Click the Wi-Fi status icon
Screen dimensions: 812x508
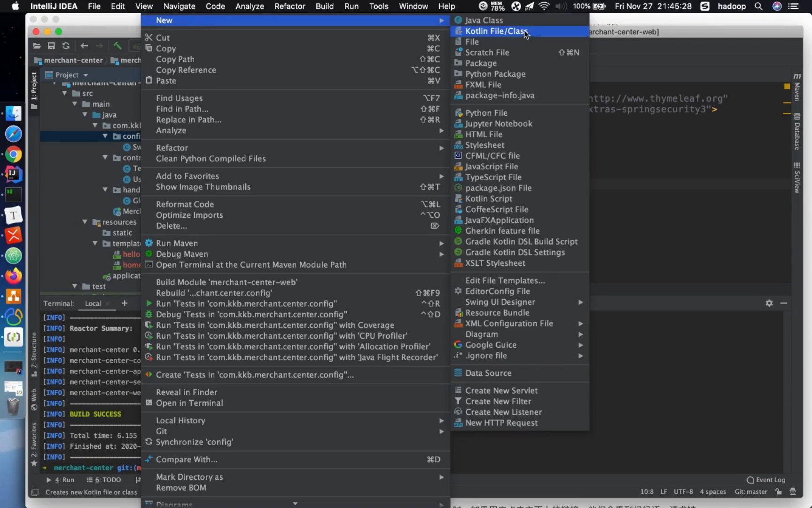click(544, 6)
